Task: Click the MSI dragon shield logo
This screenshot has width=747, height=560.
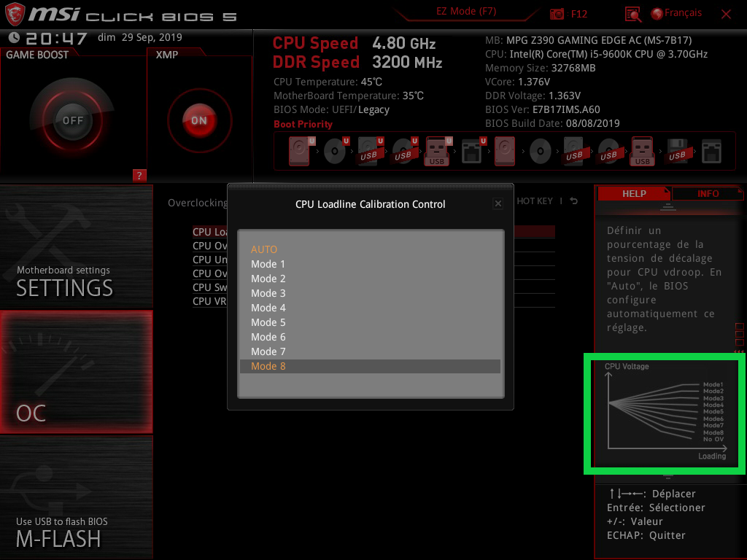Action: 15,15
